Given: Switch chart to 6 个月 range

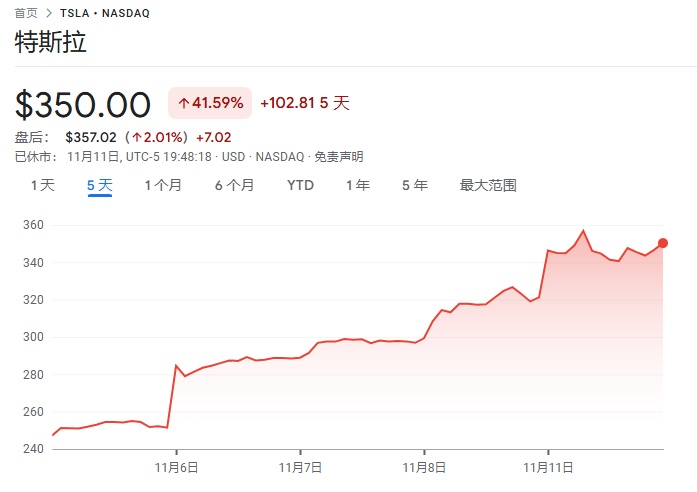Looking at the screenshot, I should 234,185.
